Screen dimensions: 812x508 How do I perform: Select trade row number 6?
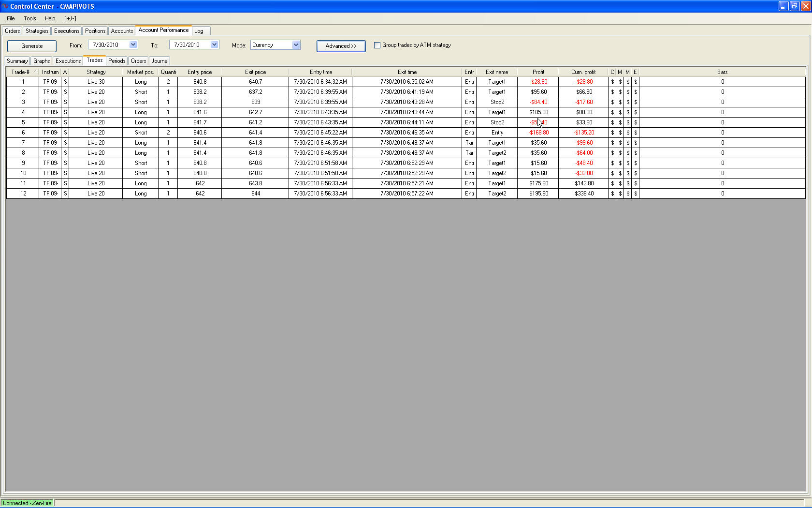point(406,133)
